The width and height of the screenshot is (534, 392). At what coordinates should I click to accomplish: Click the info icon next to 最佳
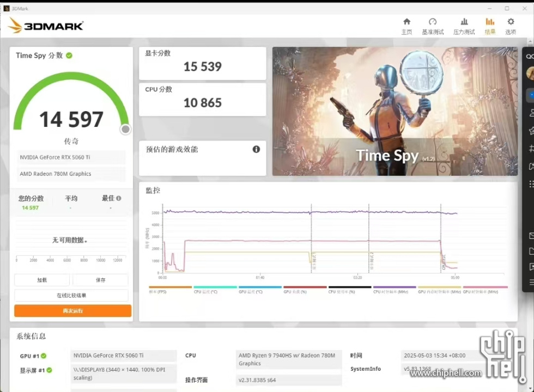[119, 198]
